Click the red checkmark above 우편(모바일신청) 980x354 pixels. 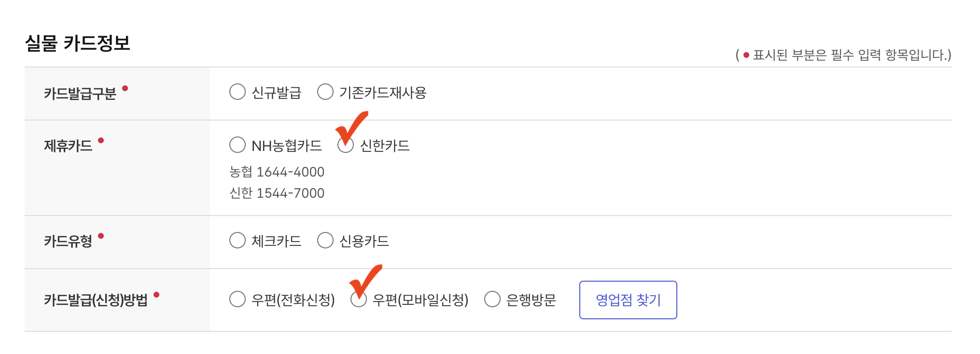[367, 280]
